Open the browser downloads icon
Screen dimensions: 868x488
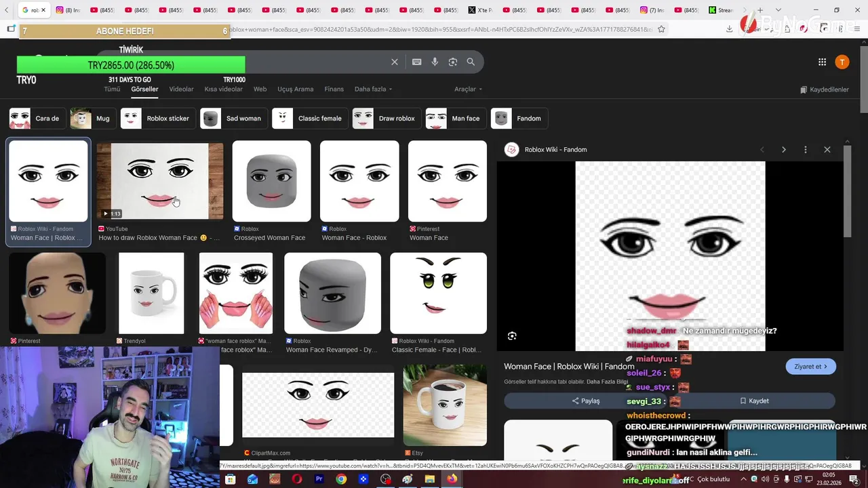pyautogui.click(x=729, y=28)
